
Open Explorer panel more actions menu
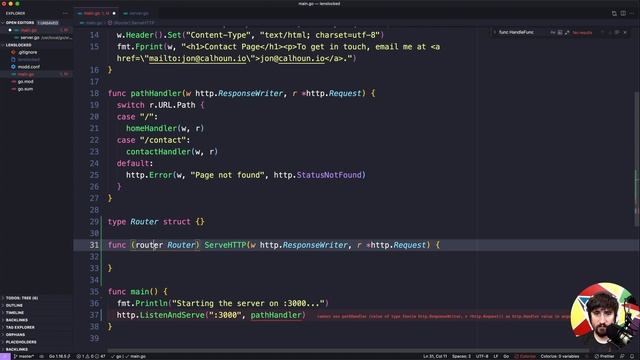(65, 13)
